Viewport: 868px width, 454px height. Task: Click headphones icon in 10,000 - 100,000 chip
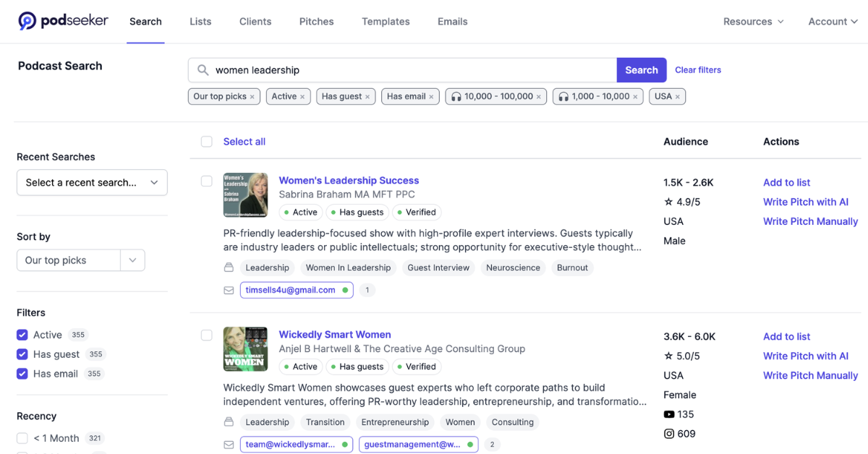pos(456,96)
